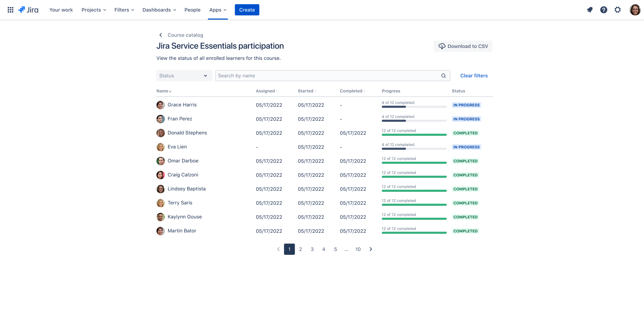This screenshot has width=644, height=315.
Task: Expand the Dashboards menu
Action: pos(159,10)
